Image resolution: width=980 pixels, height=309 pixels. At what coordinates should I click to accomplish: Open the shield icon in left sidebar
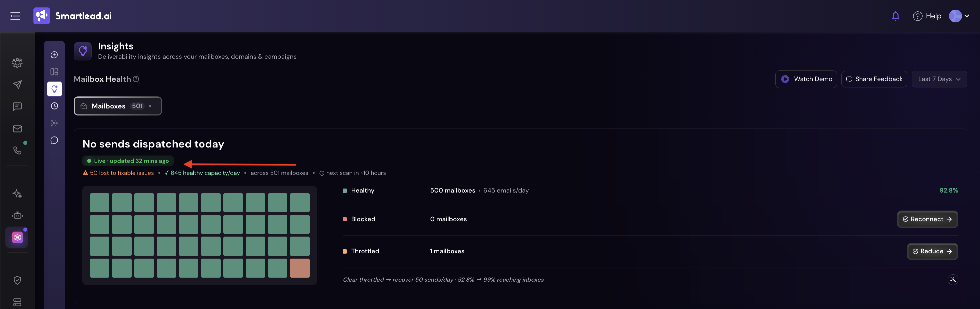tap(17, 280)
